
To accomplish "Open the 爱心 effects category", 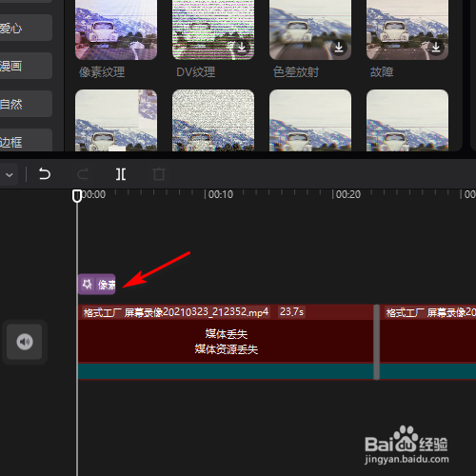I will click(26, 28).
